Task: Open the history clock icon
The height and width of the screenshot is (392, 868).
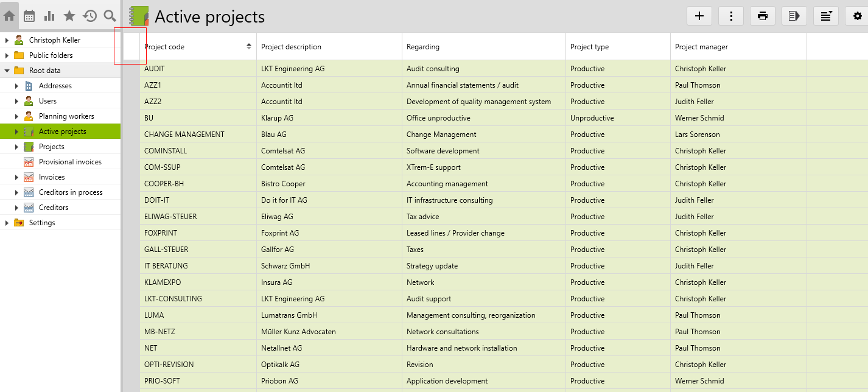Action: (90, 16)
